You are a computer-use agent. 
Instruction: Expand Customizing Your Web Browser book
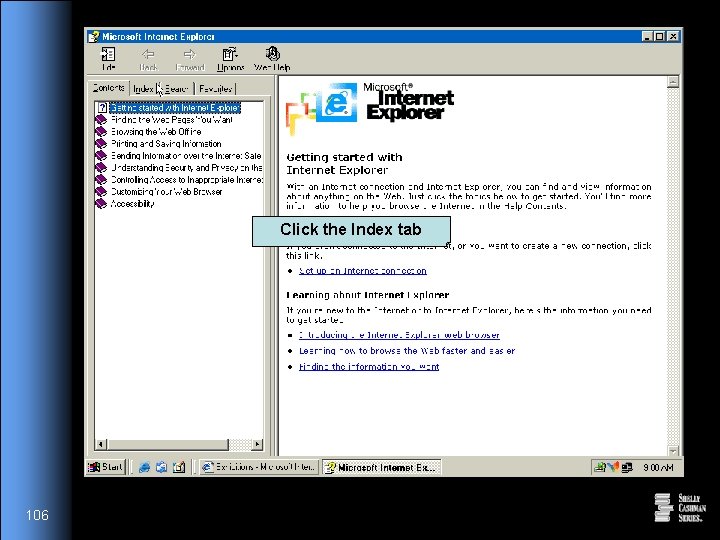click(167, 191)
